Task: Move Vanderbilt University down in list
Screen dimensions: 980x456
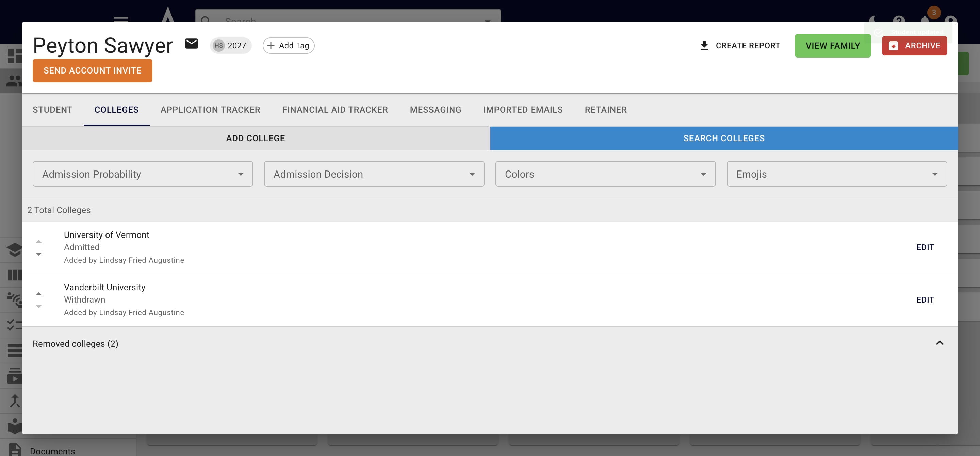Action: click(38, 306)
